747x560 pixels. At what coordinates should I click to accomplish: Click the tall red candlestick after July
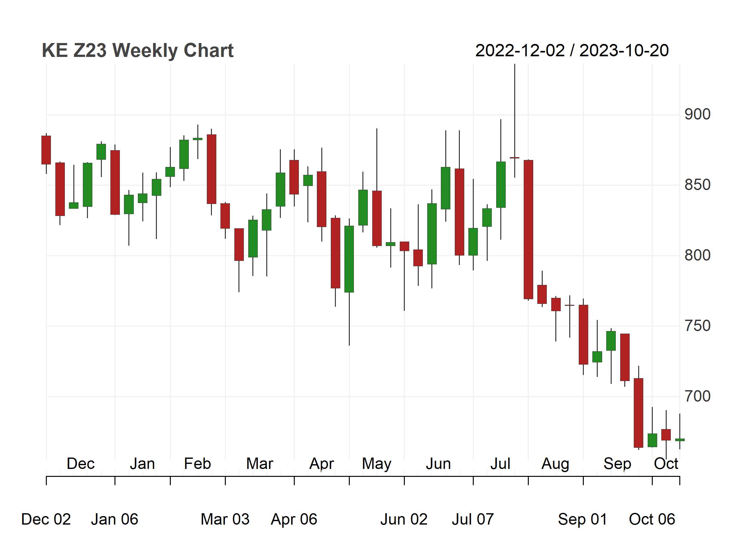coord(528,230)
